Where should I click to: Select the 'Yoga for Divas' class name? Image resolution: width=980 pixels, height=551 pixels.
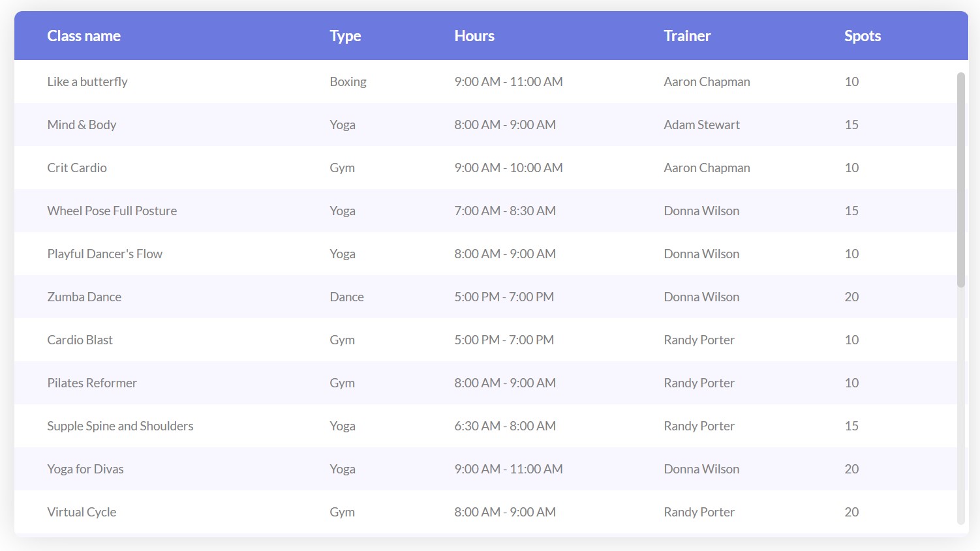tap(85, 469)
